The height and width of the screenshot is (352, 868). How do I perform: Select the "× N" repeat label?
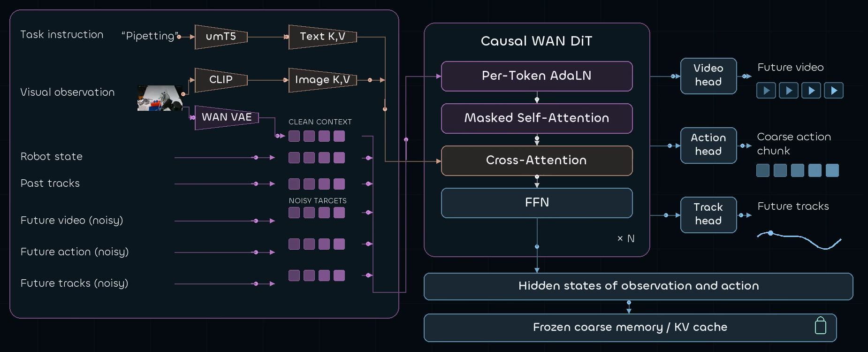tap(626, 239)
